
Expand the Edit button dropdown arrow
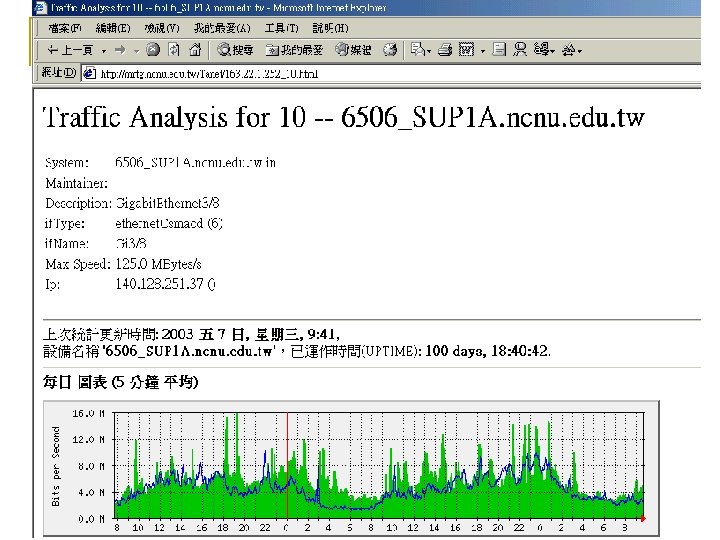[x=483, y=51]
